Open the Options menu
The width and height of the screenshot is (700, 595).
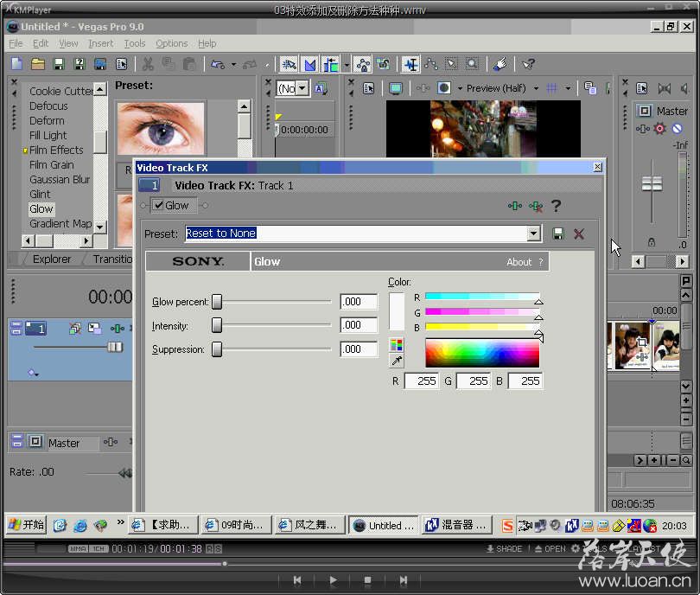(x=171, y=43)
